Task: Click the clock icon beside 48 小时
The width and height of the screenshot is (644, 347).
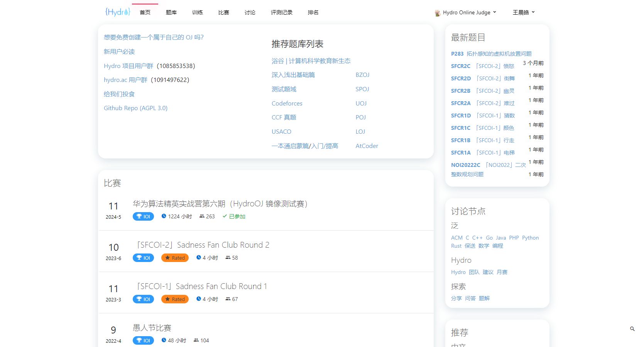Action: click(x=164, y=340)
